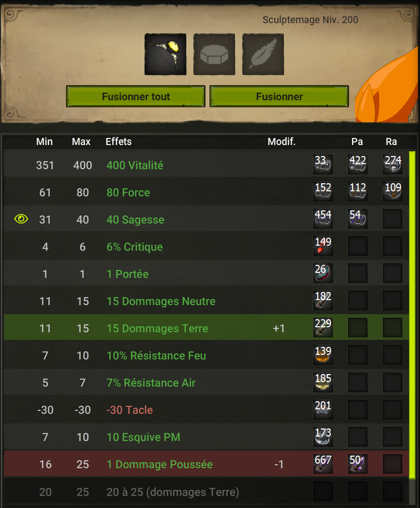This screenshot has height=508, width=420.
Task: Use the 26 Portée rune
Action: (x=323, y=273)
